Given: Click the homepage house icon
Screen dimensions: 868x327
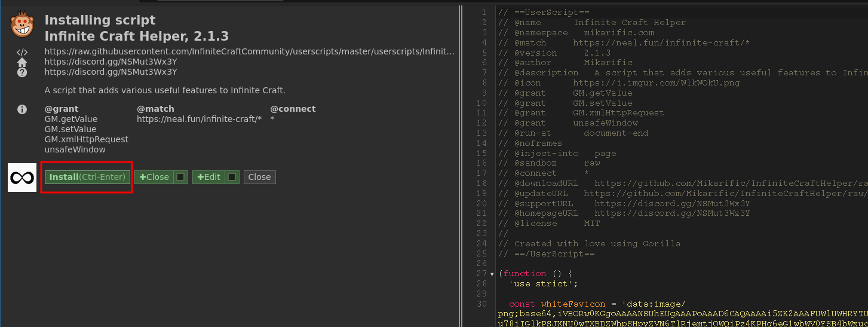Looking at the screenshot, I should (x=22, y=62).
